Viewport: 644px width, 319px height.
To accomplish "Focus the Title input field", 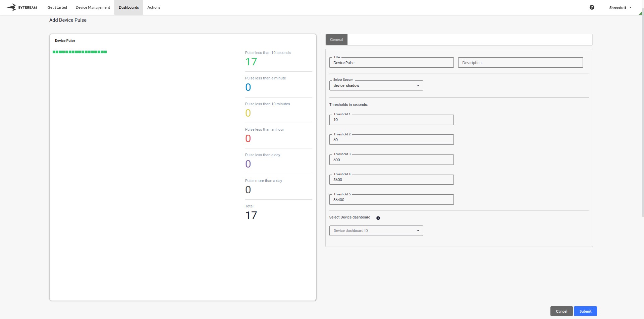I will click(391, 63).
